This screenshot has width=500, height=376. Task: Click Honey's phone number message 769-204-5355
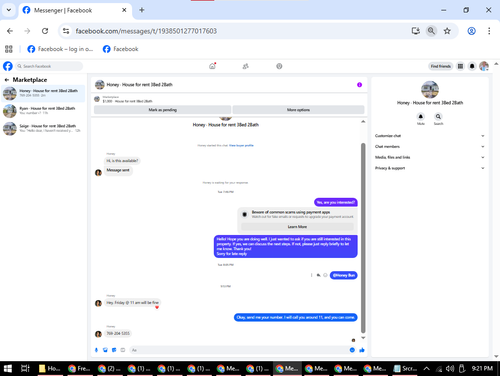pos(118,333)
